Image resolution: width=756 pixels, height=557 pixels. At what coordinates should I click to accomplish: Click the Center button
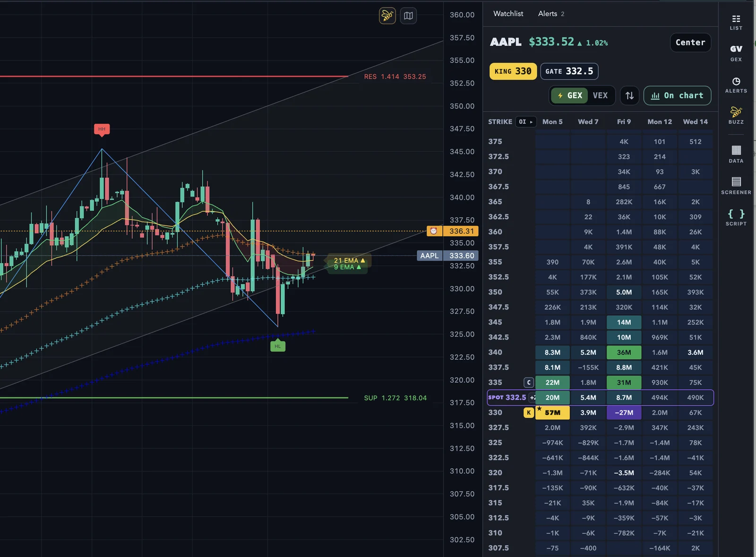coord(690,43)
